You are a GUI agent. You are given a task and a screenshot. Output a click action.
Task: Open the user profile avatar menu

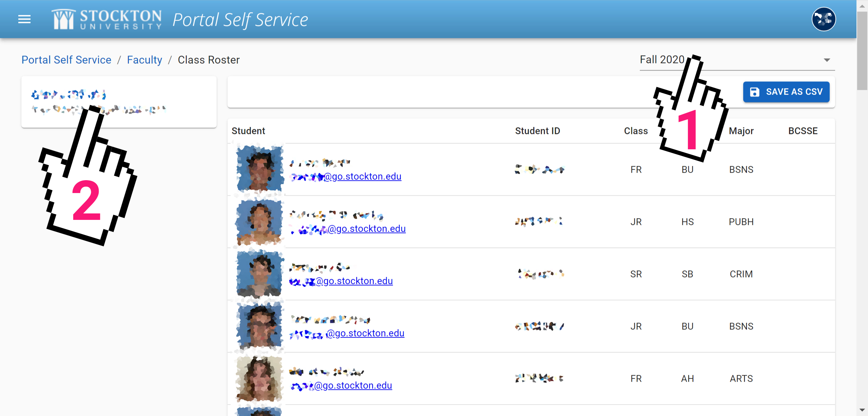click(824, 19)
